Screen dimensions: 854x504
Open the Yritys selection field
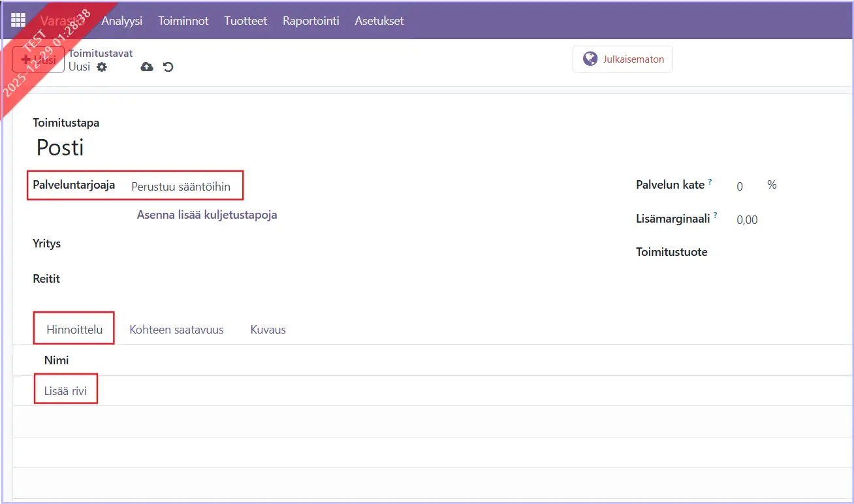(261, 244)
